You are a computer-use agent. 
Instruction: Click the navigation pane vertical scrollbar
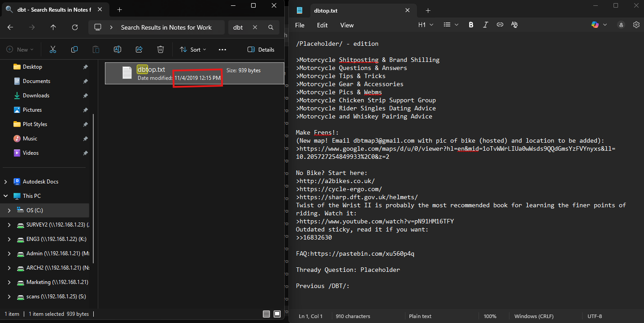coord(93,188)
